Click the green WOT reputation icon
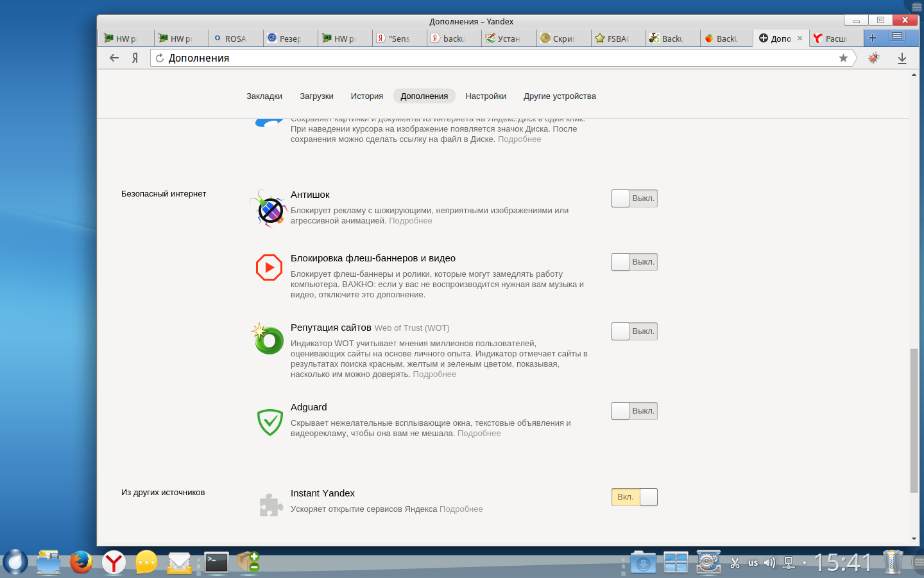The image size is (924, 578). [x=268, y=338]
